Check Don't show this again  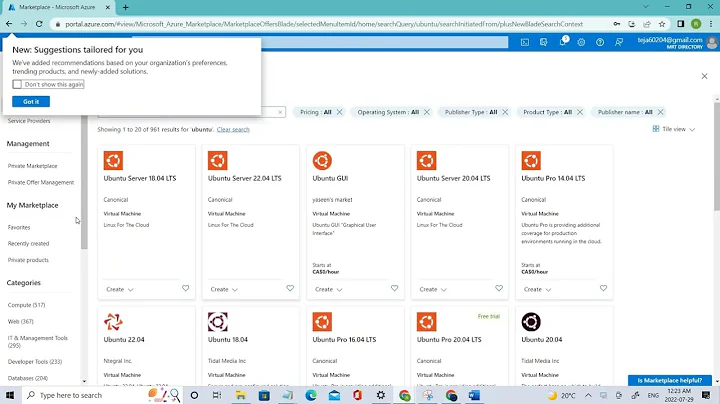pyautogui.click(x=17, y=84)
